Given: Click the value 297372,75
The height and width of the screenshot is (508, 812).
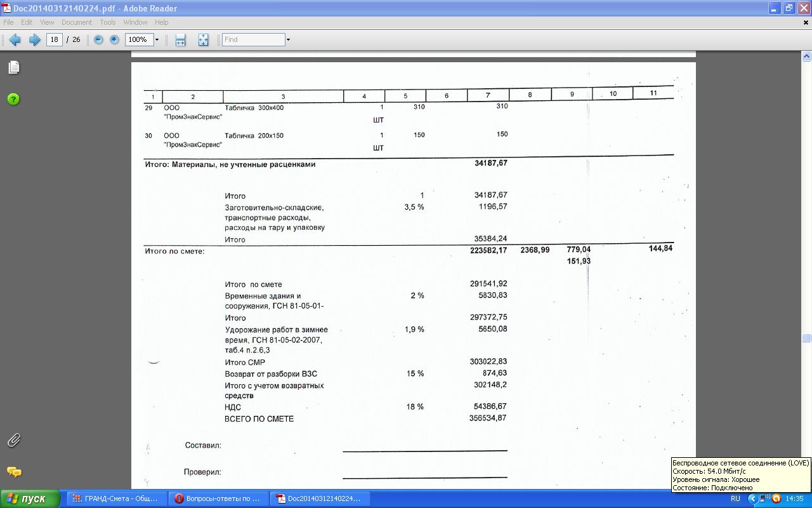Looking at the screenshot, I should pos(488,317).
